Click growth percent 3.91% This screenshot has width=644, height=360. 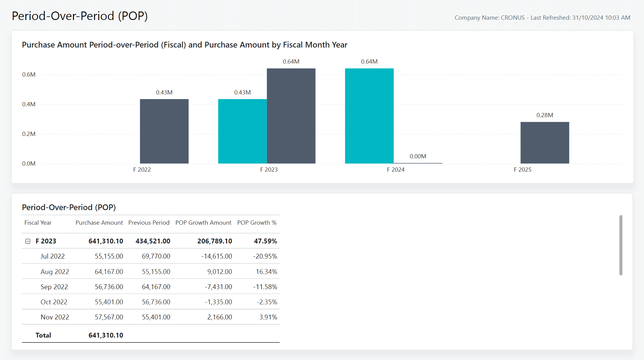click(268, 317)
